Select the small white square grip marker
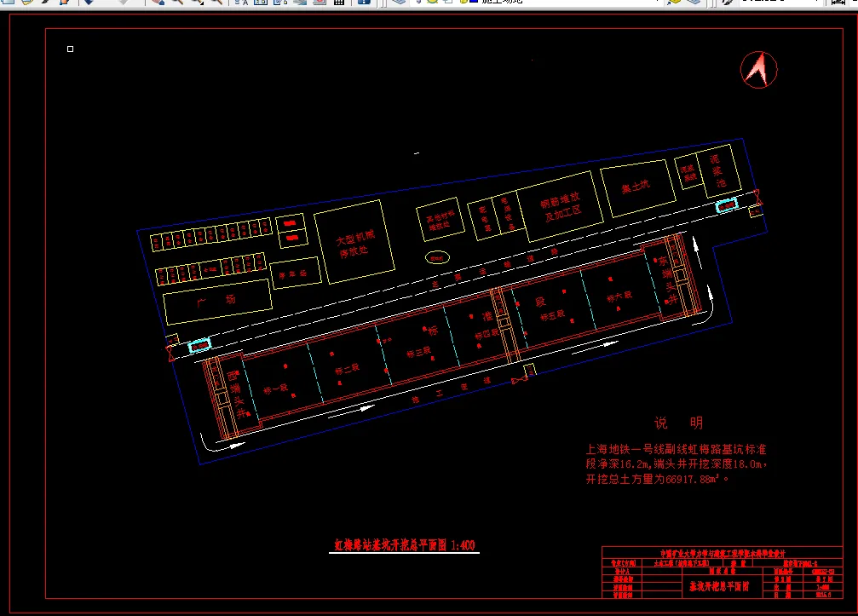858x616 pixels. click(70, 49)
